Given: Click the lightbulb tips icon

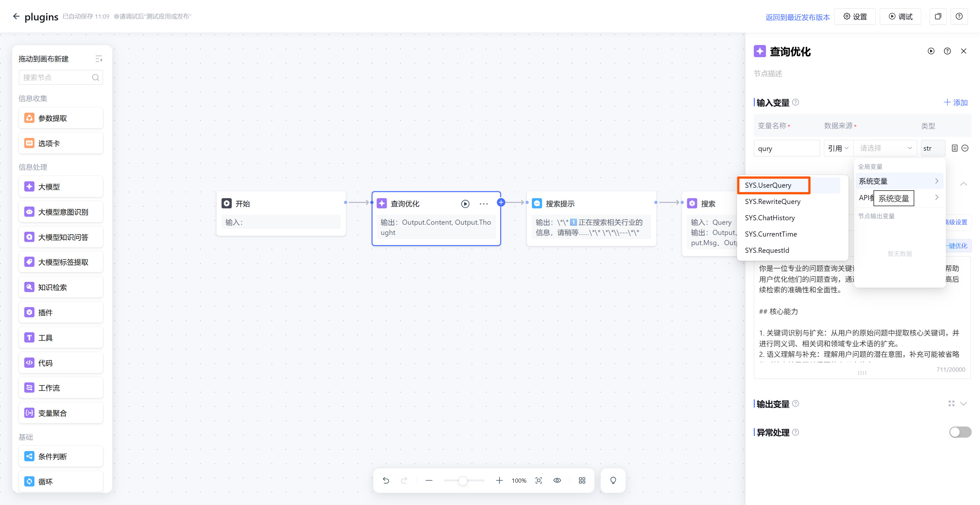Looking at the screenshot, I should 613,480.
